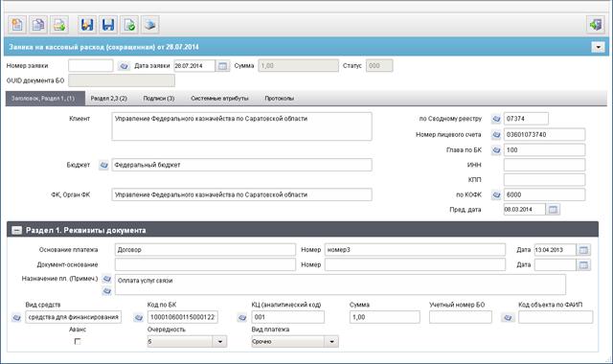The width and height of the screenshot is (613, 364).
Task: Click the copy document toolbar icon
Action: pos(38,25)
